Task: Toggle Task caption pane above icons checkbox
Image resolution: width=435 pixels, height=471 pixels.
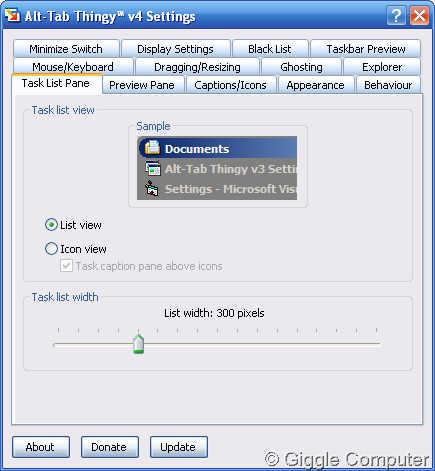Action: (66, 266)
